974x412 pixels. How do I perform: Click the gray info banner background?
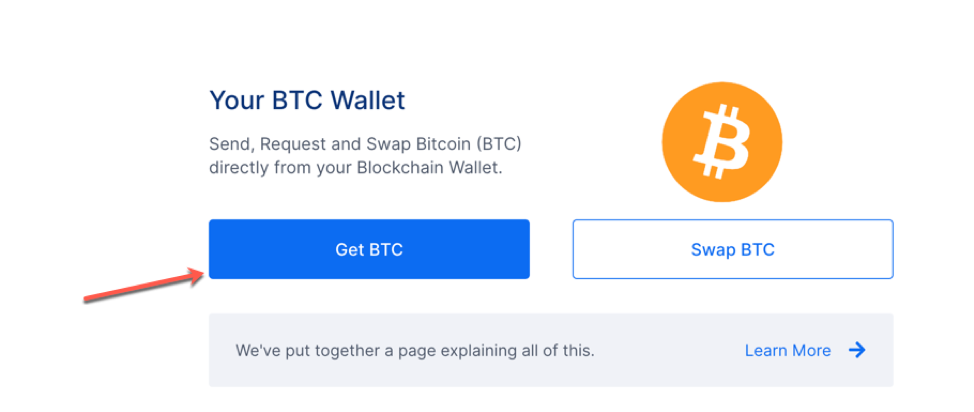point(551,350)
